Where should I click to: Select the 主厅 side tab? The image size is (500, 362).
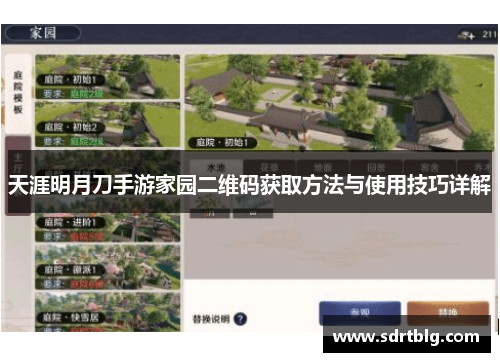pos(18,175)
